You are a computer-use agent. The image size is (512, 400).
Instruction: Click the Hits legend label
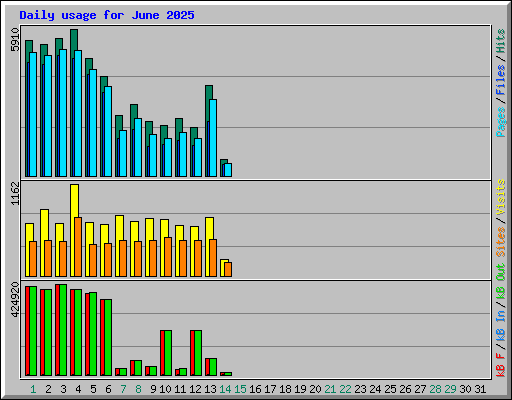(x=501, y=41)
